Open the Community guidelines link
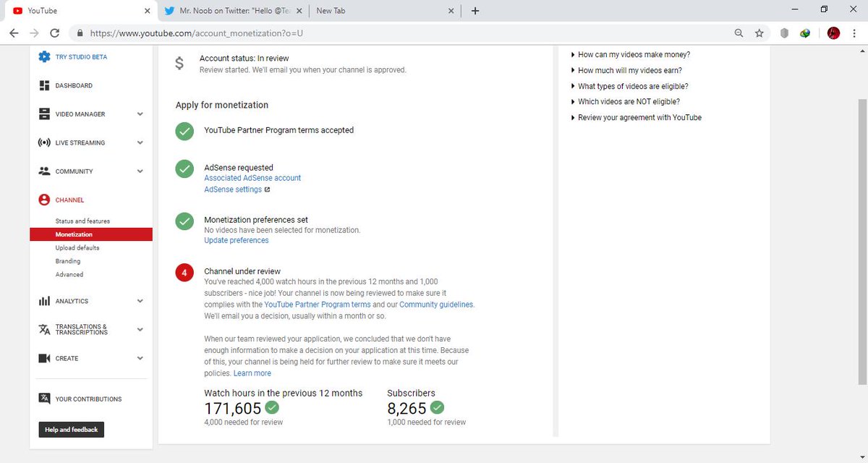 pyautogui.click(x=437, y=305)
